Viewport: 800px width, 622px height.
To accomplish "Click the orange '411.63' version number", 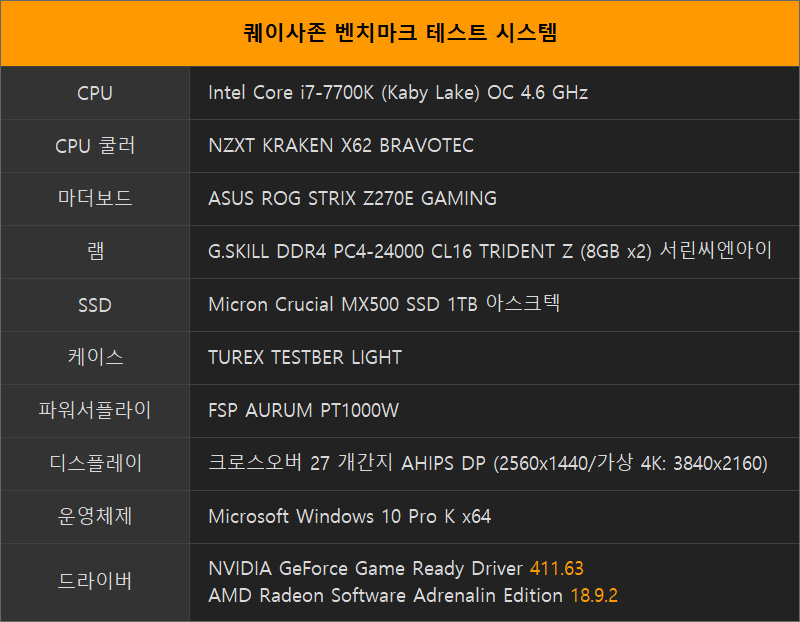I will coord(557,568).
